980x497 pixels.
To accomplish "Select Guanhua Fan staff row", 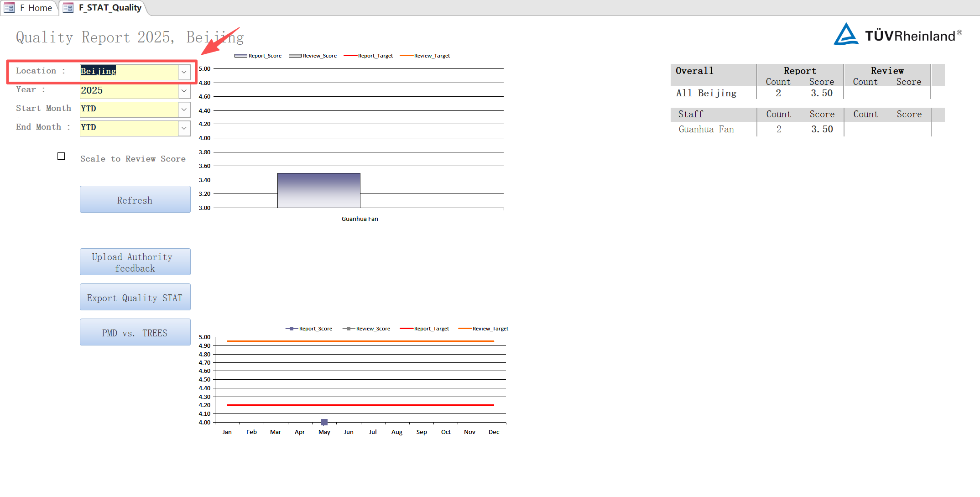I will point(706,129).
